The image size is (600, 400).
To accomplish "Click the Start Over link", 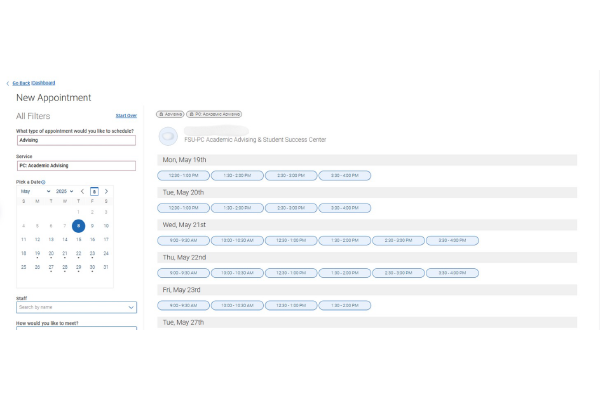I will 126,116.
